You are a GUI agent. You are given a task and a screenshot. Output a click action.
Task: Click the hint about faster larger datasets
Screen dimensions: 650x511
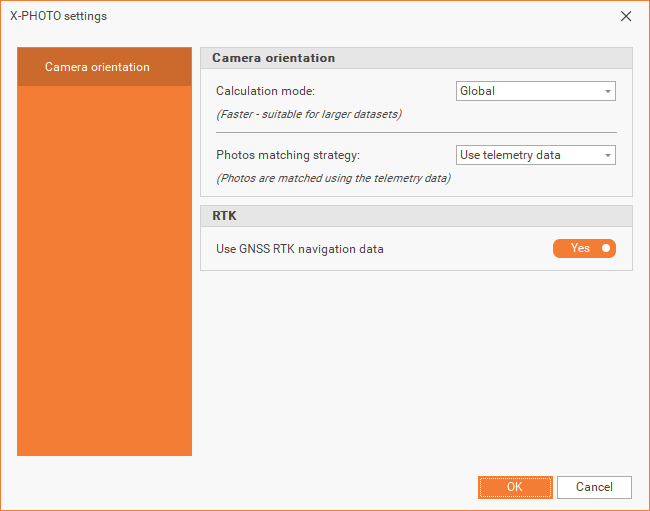tap(309, 114)
